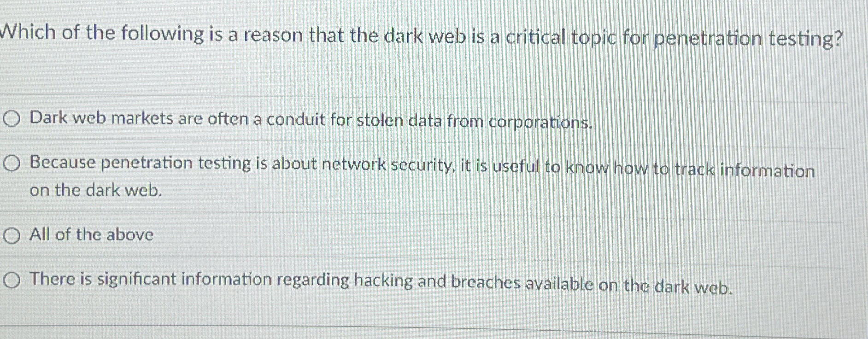868x339 pixels.
Task: Select the 'All of the above' radio button
Action: (11, 235)
